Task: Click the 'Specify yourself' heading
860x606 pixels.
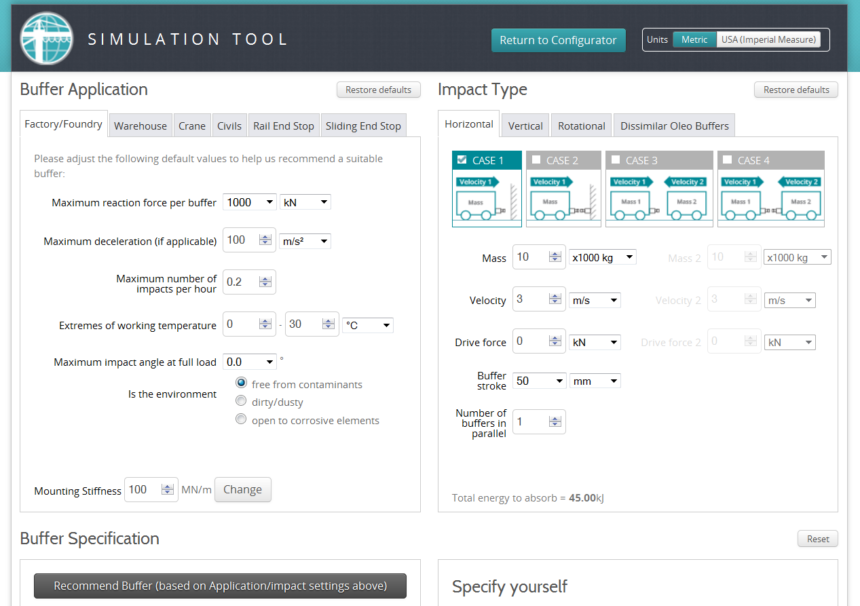Action: 510,587
